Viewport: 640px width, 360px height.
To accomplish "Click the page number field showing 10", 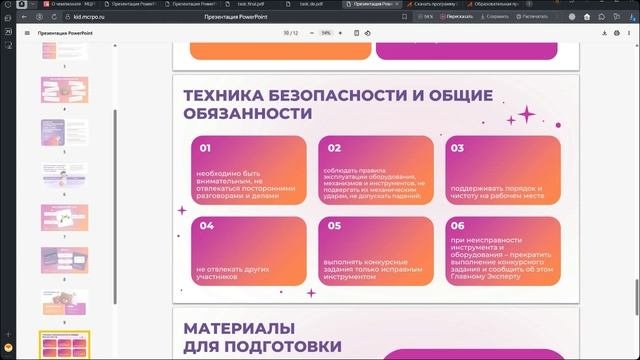I will (286, 33).
